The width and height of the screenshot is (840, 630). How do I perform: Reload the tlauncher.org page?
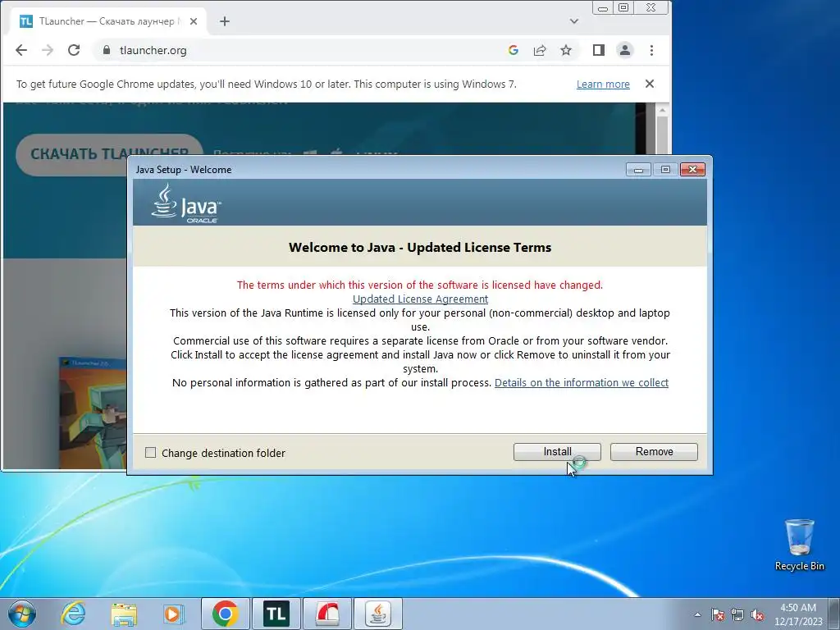click(74, 50)
